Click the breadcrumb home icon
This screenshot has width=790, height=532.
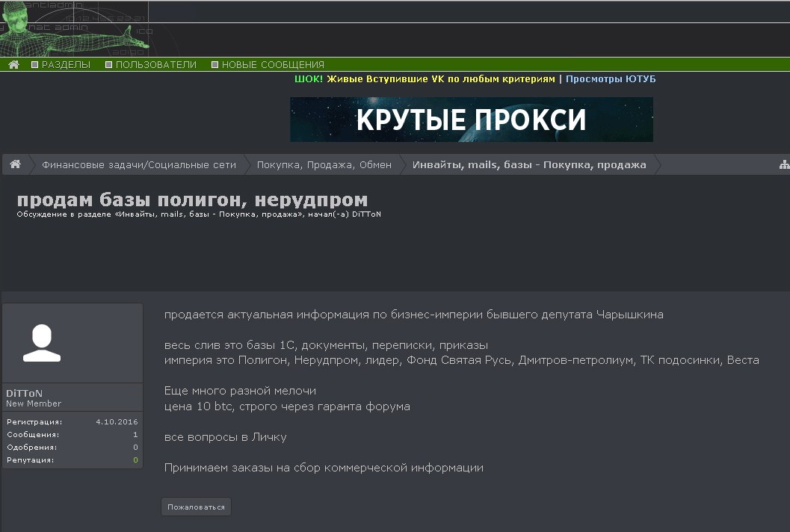(15, 164)
